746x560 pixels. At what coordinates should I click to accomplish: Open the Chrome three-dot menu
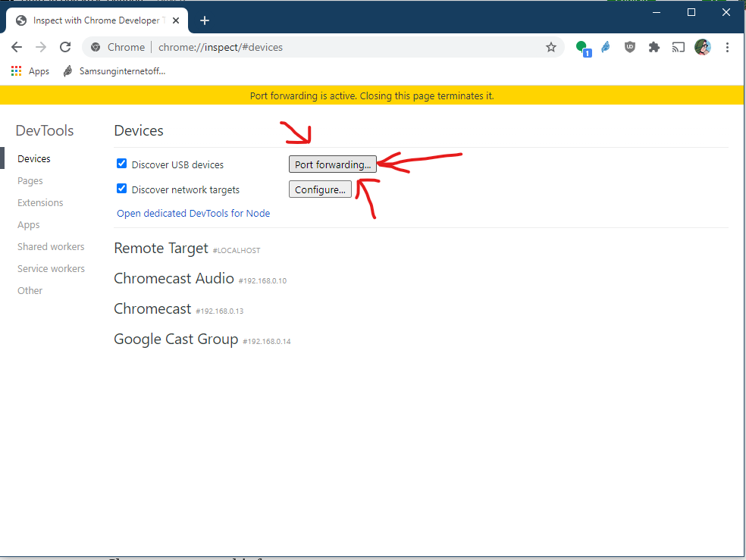pyautogui.click(x=727, y=46)
